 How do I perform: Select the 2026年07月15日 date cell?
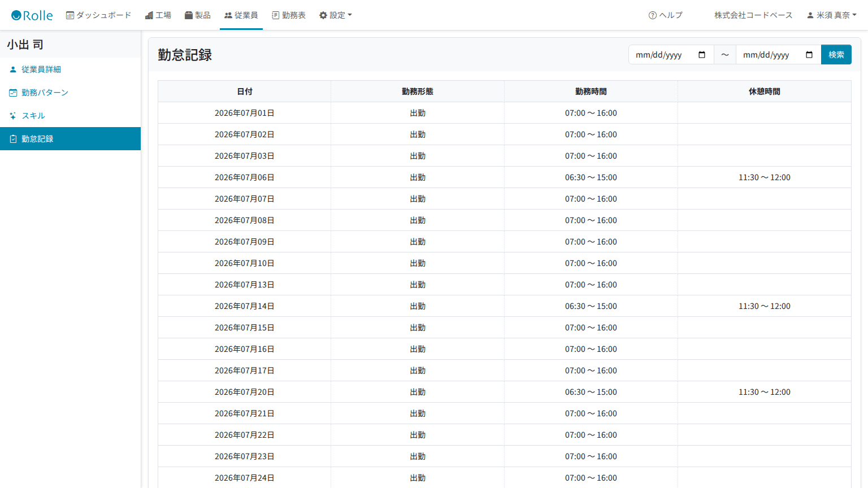point(245,328)
